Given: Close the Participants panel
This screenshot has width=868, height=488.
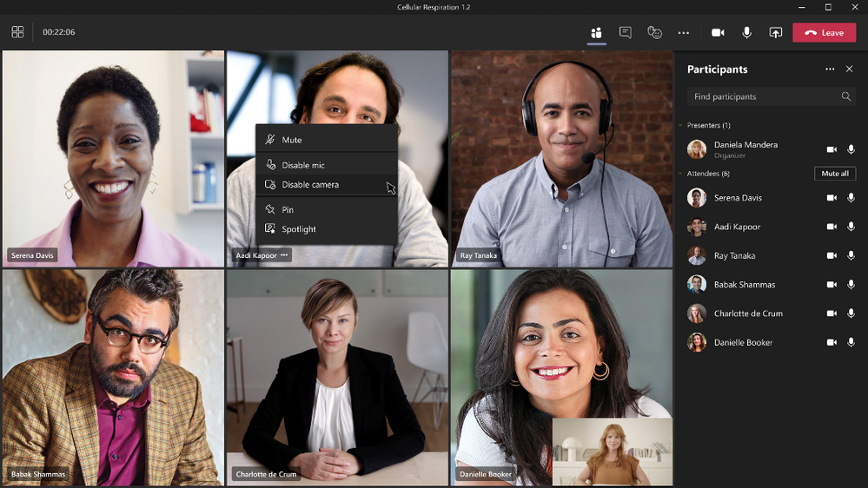Looking at the screenshot, I should point(849,69).
